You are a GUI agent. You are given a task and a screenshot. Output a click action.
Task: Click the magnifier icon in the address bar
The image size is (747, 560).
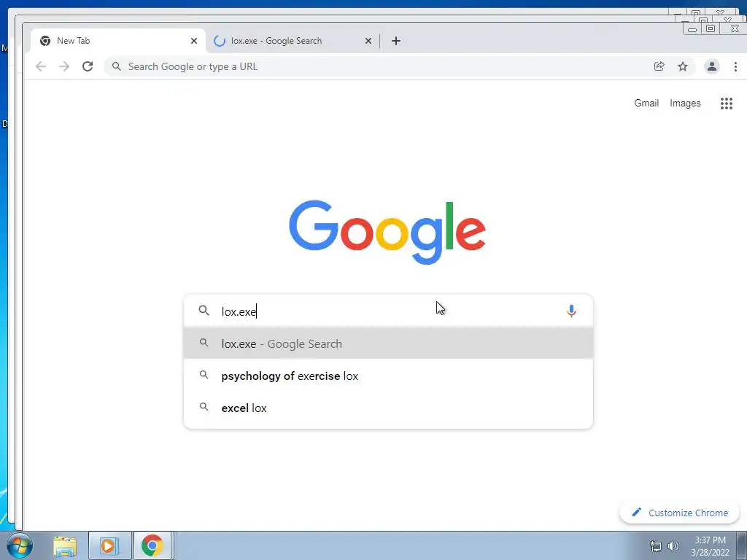click(116, 66)
